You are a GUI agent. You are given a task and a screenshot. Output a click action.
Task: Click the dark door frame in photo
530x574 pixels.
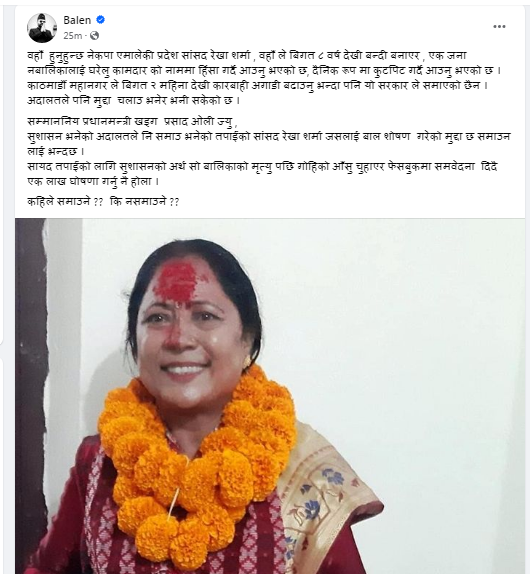(31, 395)
